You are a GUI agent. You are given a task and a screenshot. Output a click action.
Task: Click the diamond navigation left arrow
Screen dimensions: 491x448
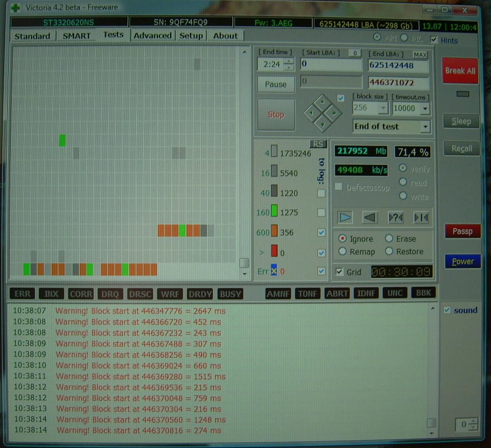click(311, 113)
